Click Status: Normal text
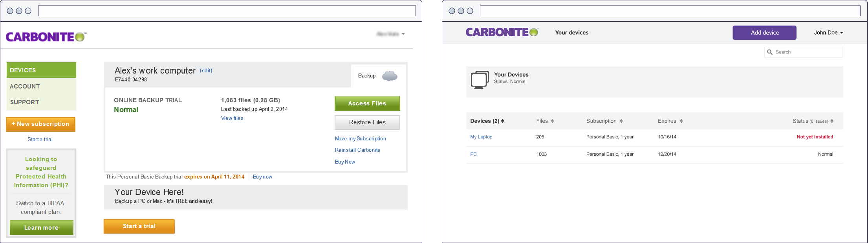The height and width of the screenshot is (243, 868). (509, 81)
